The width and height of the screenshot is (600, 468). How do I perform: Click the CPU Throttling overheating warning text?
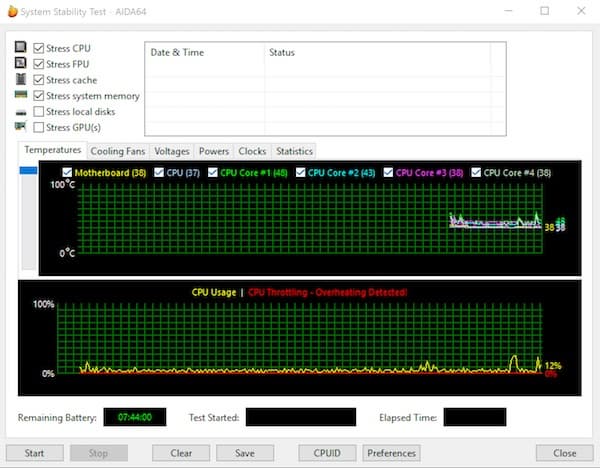click(328, 292)
